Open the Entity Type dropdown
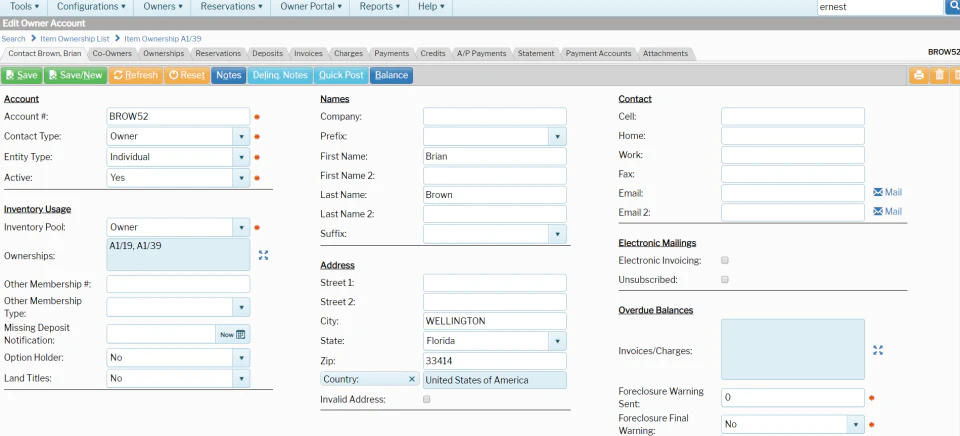 (241, 157)
